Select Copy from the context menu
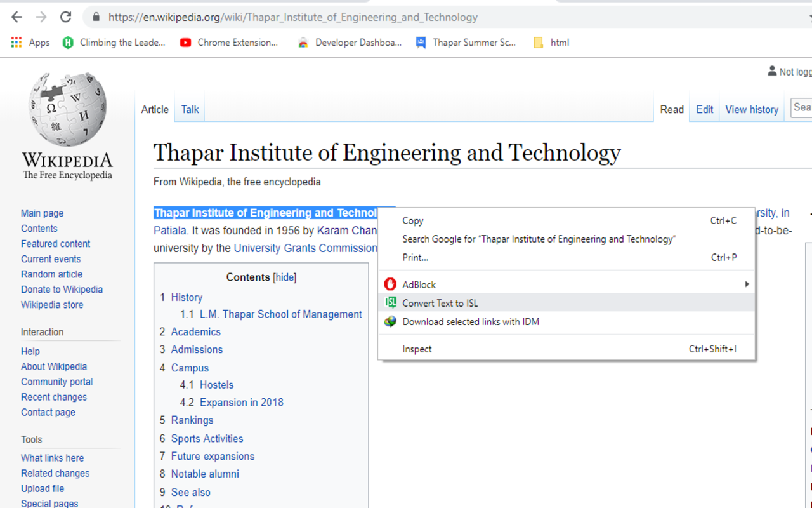The width and height of the screenshot is (812, 508). (413, 220)
